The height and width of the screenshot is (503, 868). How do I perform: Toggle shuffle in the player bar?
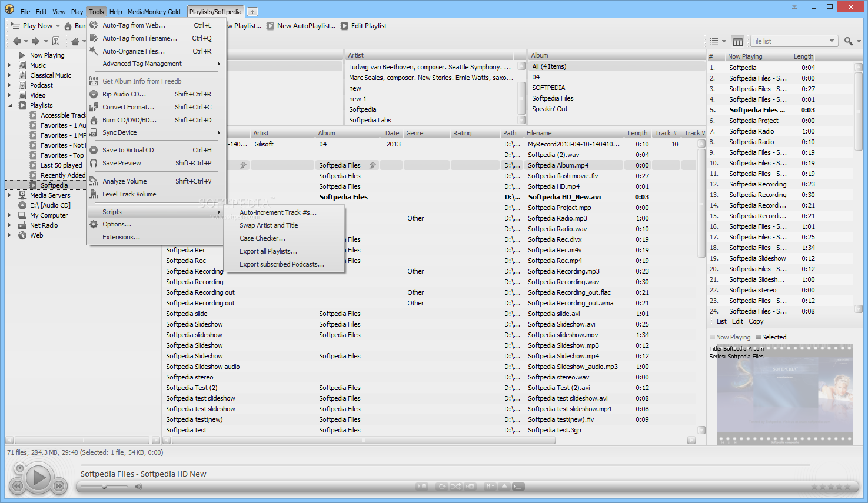455,487
